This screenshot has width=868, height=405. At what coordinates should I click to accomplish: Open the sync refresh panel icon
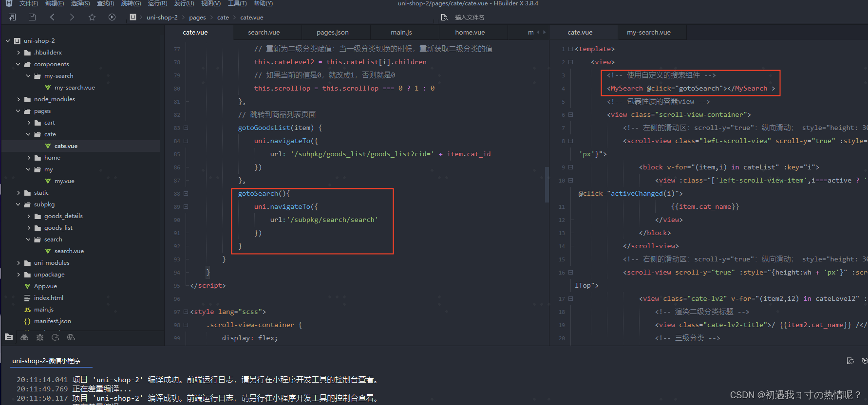tap(56, 337)
